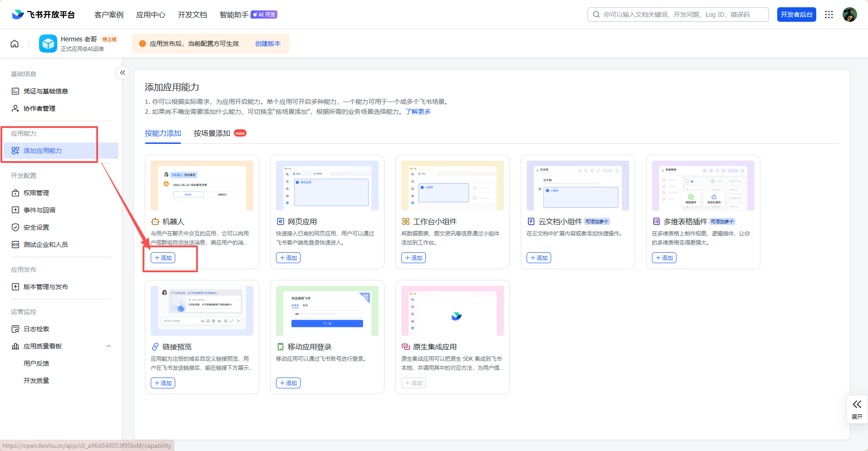
Task: Click the 网页应用 card preview image
Action: (327, 186)
